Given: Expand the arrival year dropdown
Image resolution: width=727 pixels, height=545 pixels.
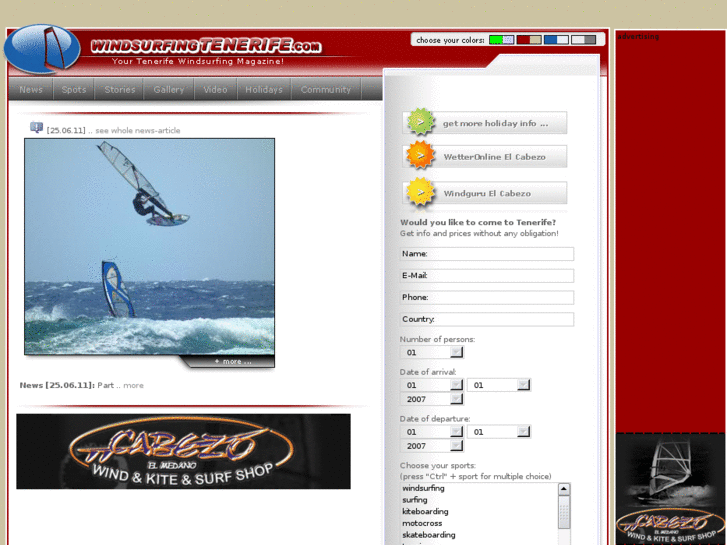Looking at the screenshot, I should 456,399.
